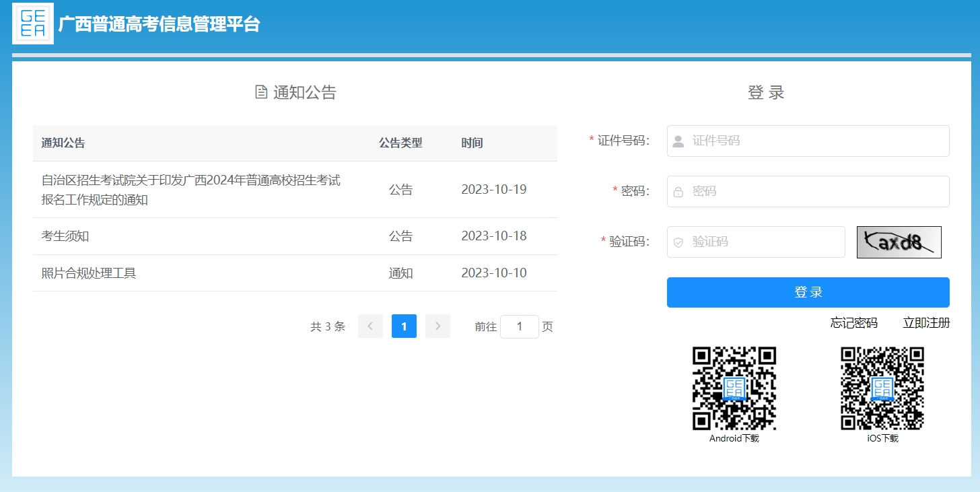Click the Android下载 label
Screen dimensions: 980x492
734,438
